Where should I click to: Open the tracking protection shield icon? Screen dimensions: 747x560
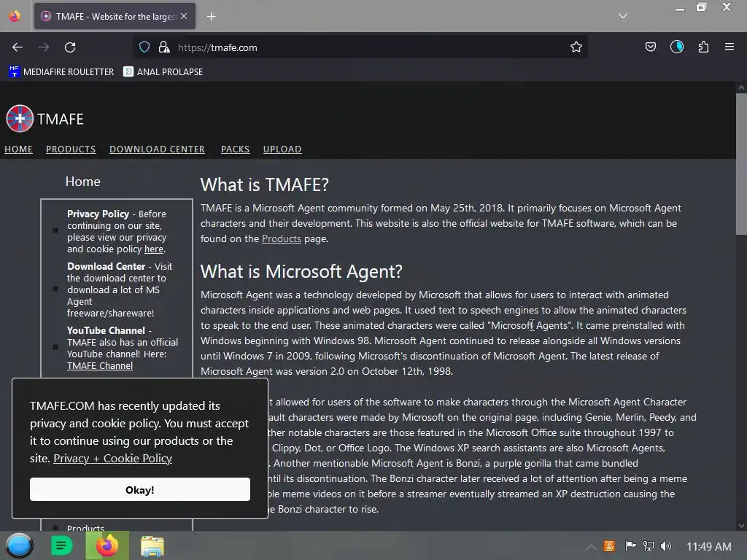click(x=144, y=47)
